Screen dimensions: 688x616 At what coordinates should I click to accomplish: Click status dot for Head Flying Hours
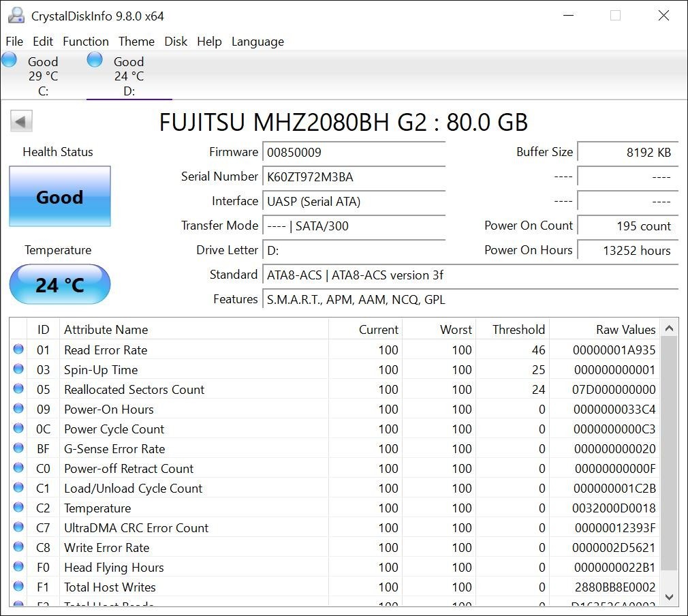point(18,566)
